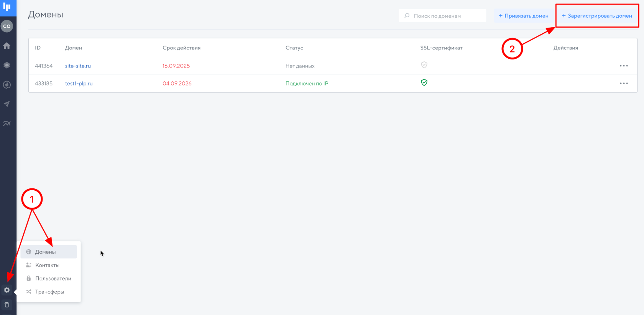Open the CO account avatar

coord(7,26)
